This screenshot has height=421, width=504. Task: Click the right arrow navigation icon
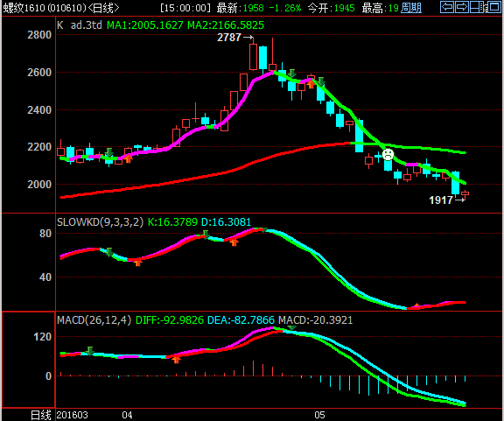pyautogui.click(x=462, y=7)
